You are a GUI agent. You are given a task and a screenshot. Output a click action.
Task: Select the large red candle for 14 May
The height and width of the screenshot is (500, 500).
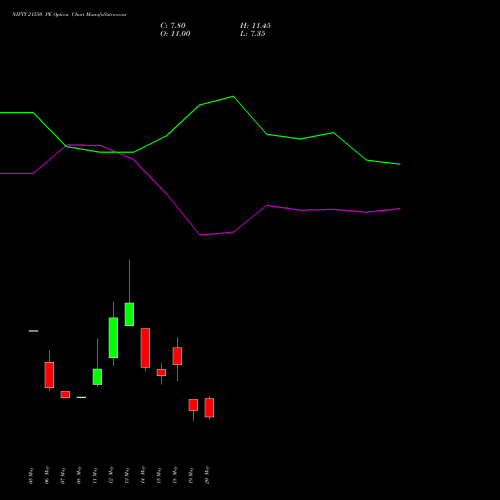pos(145,348)
